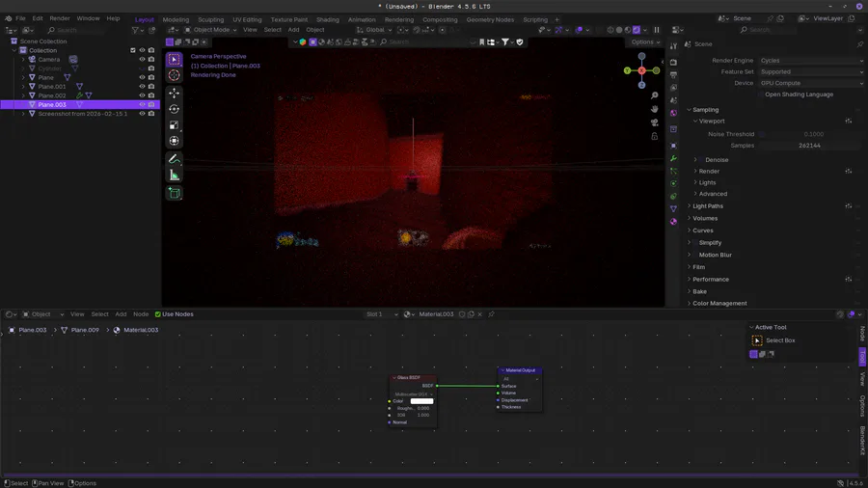This screenshot has height=488, width=868.
Task: Choose the Measure tool
Action: 174,176
